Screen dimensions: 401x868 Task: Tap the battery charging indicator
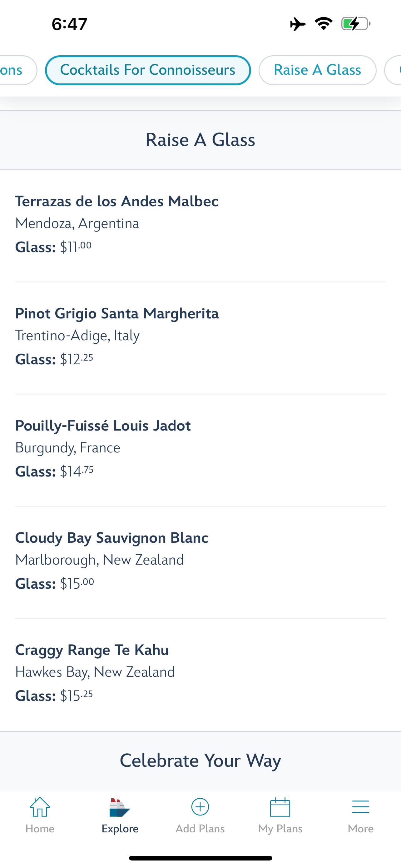[355, 24]
